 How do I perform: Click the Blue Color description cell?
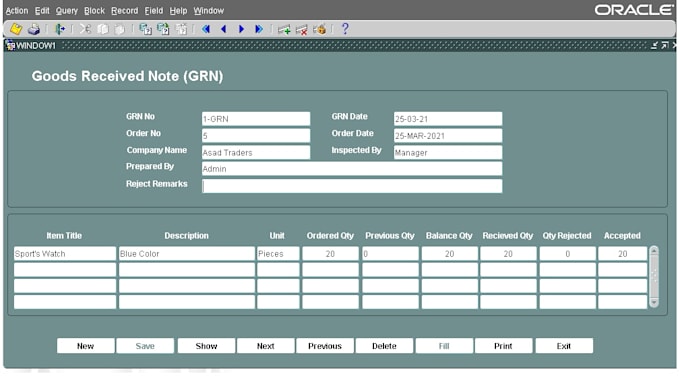187,254
